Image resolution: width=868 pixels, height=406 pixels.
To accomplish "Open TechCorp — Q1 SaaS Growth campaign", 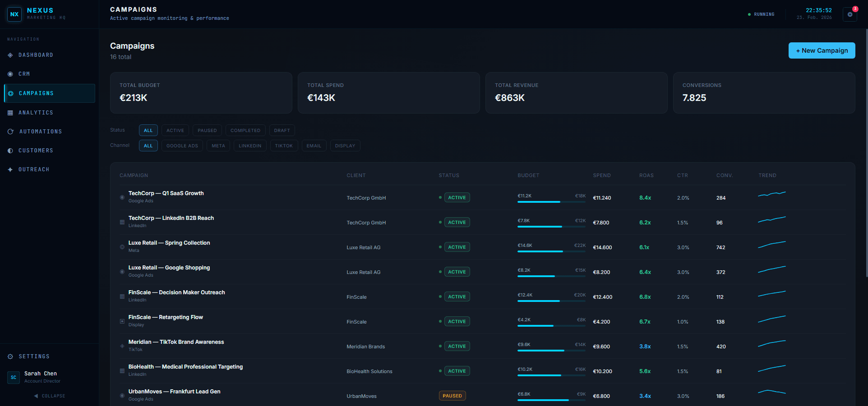I will [x=166, y=193].
